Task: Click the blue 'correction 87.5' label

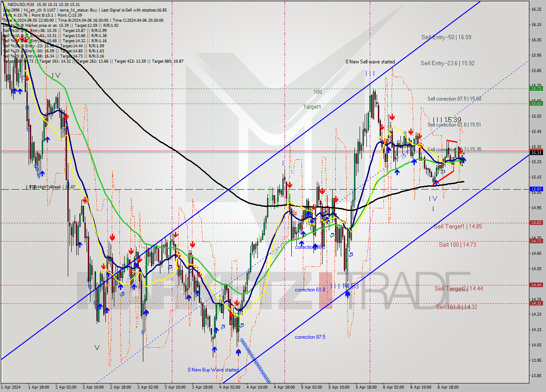Action: 310,337
